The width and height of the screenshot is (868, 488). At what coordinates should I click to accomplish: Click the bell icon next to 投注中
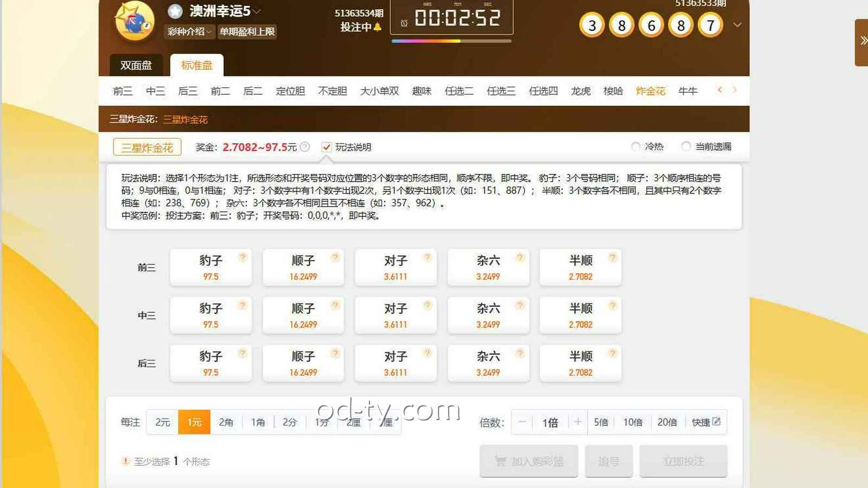[x=378, y=27]
